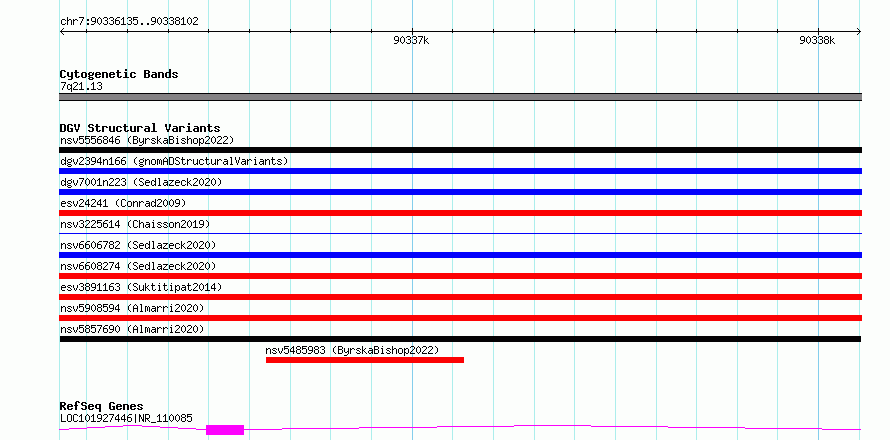Select the blue bar under dgv7001n223
The height and width of the screenshot is (440, 890).
[x=460, y=192]
